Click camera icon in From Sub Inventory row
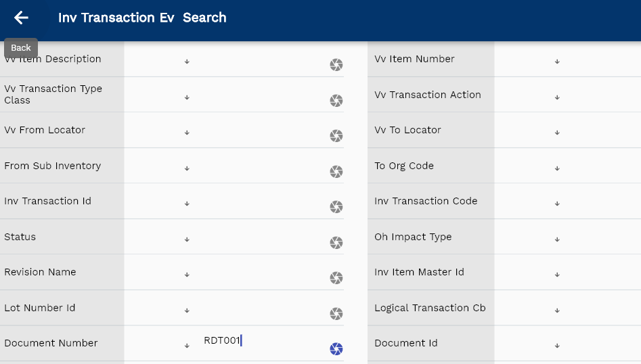Viewport: 641px width, 364px height. [336, 172]
